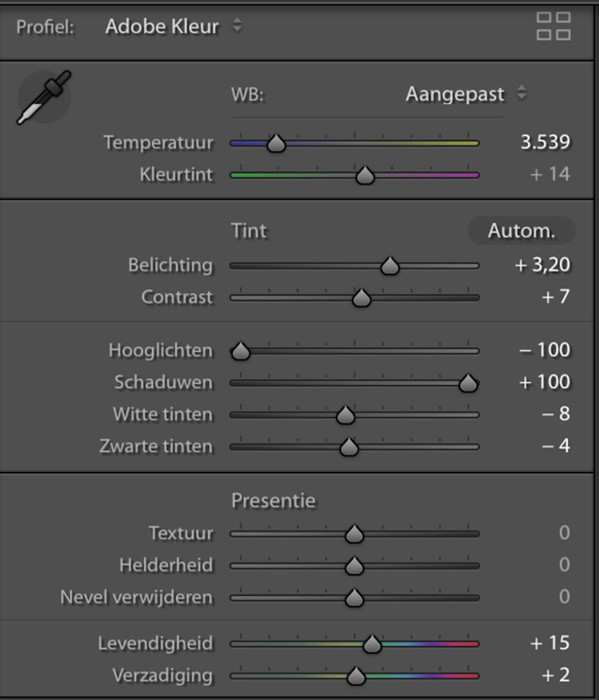The height and width of the screenshot is (700, 599).
Task: Click the Nevel verwijderen label
Action: 136,597
